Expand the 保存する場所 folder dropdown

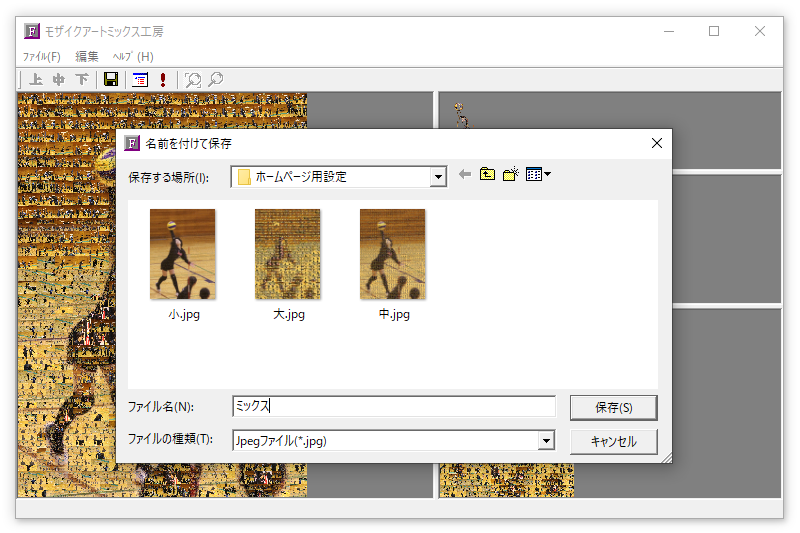[x=438, y=177]
